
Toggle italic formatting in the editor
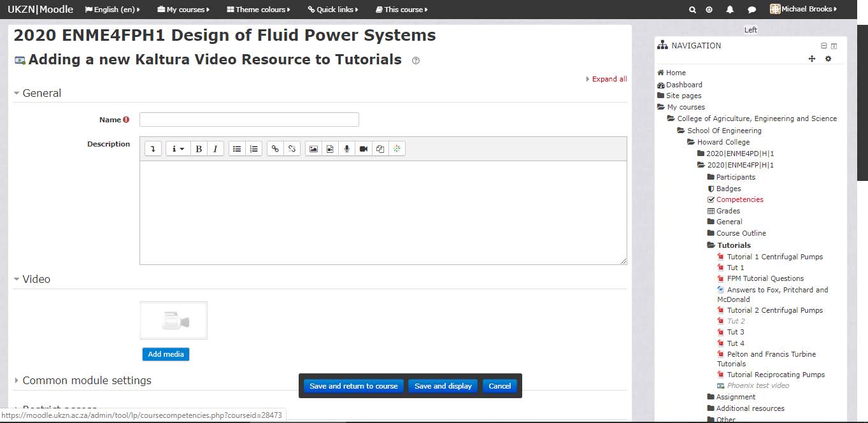click(x=215, y=149)
